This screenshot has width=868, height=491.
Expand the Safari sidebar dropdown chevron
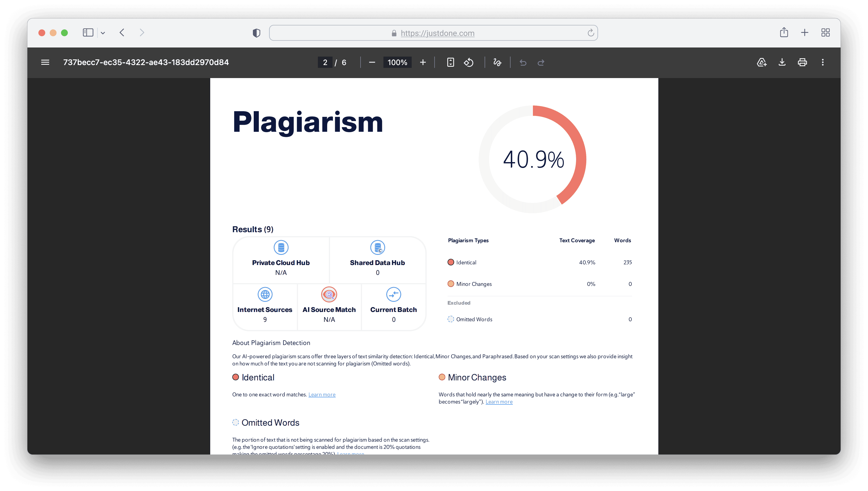[x=103, y=33]
